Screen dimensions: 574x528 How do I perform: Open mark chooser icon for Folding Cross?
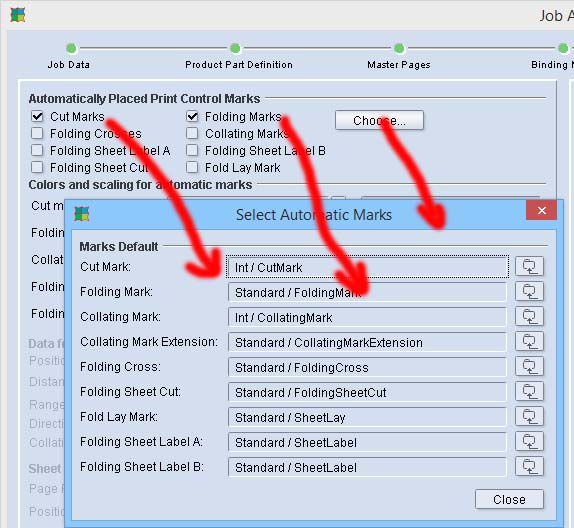[x=529, y=366]
